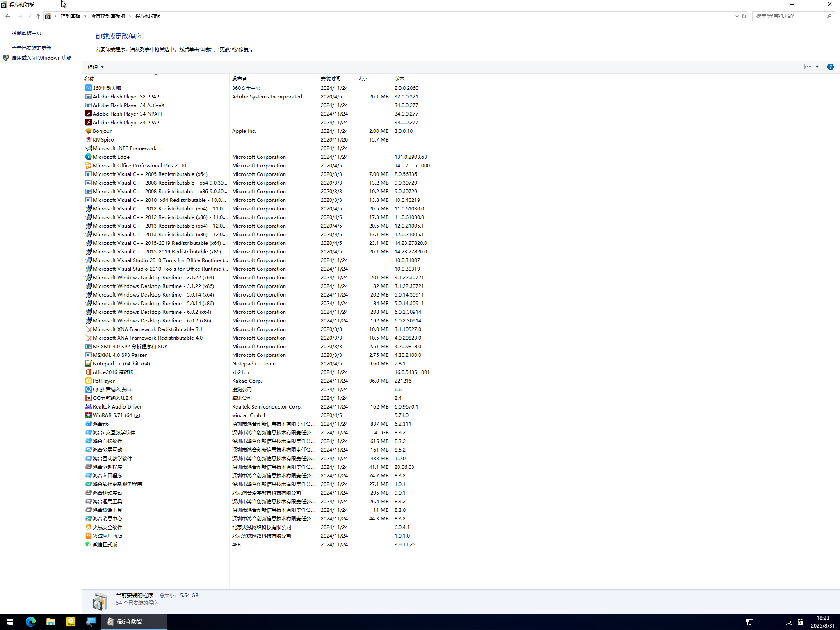This screenshot has height=630, width=840.
Task: Click the change-view layout icon above the list
Action: (807, 67)
